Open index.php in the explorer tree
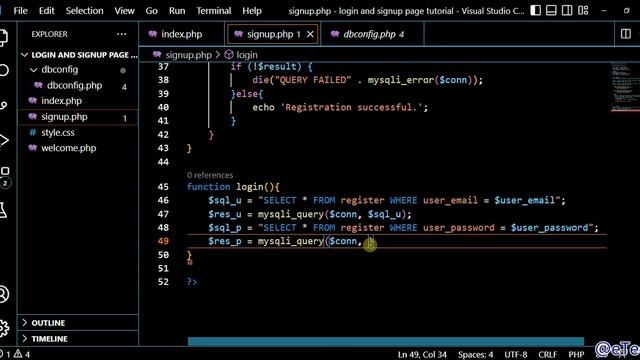Image resolution: width=640 pixels, height=360 pixels. 61,101
